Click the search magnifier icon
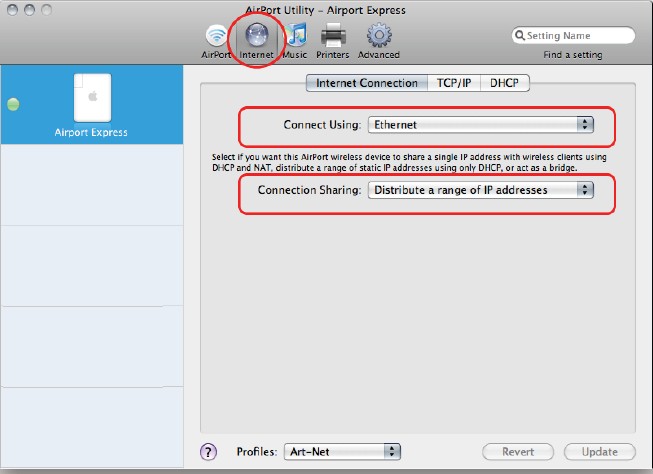653x474 pixels. pos(520,35)
